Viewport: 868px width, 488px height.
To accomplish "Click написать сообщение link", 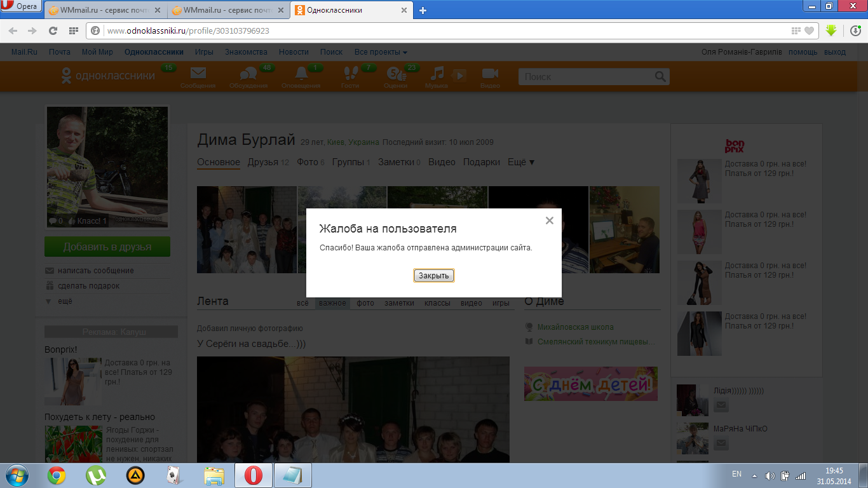I will pos(96,271).
